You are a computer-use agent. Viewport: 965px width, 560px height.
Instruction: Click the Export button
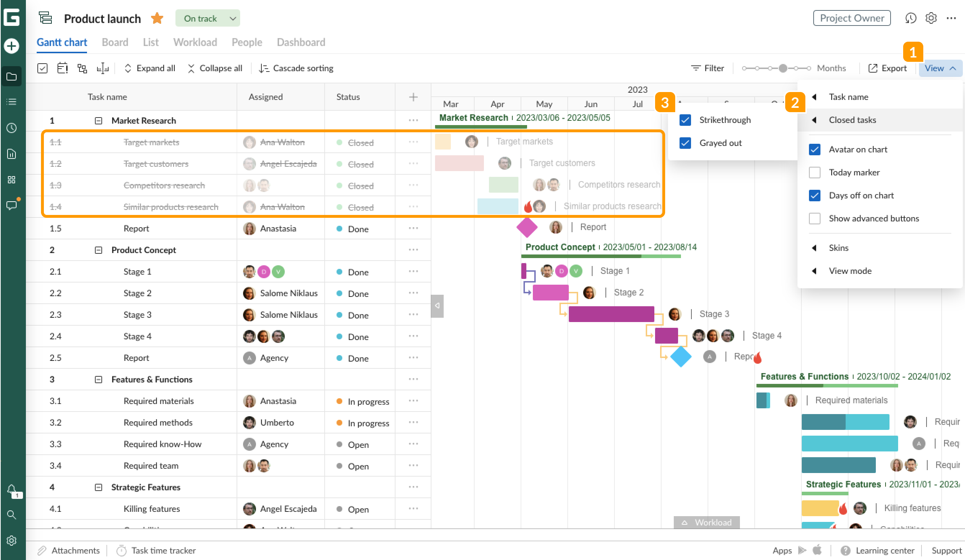pyautogui.click(x=888, y=68)
